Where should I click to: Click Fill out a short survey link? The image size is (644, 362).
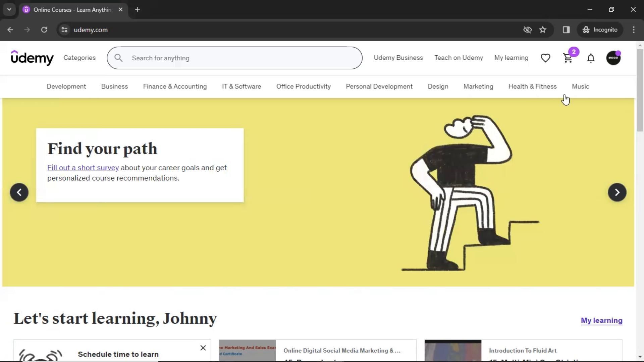(83, 168)
